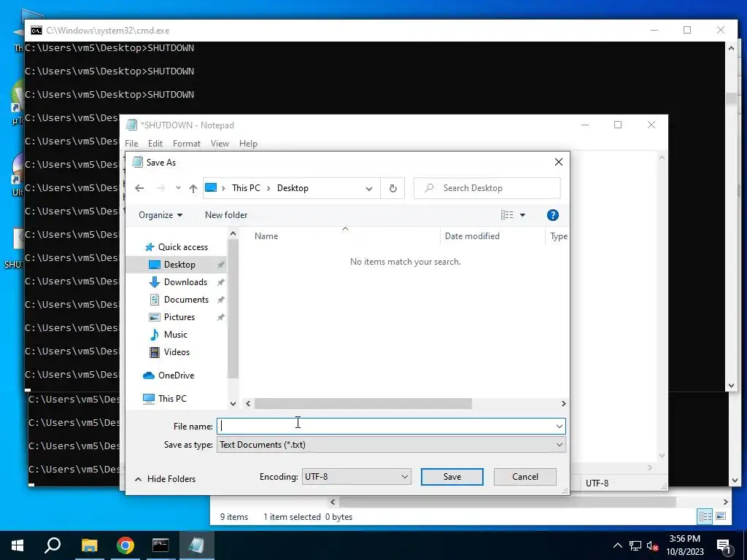
Task: Select This PC in the address breadcrumb
Action: pyautogui.click(x=247, y=188)
